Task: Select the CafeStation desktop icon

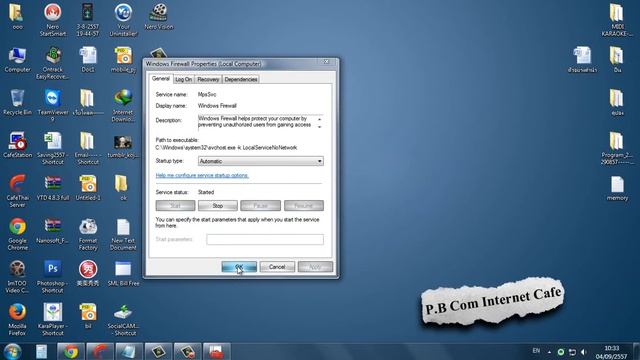Action: pos(17,144)
